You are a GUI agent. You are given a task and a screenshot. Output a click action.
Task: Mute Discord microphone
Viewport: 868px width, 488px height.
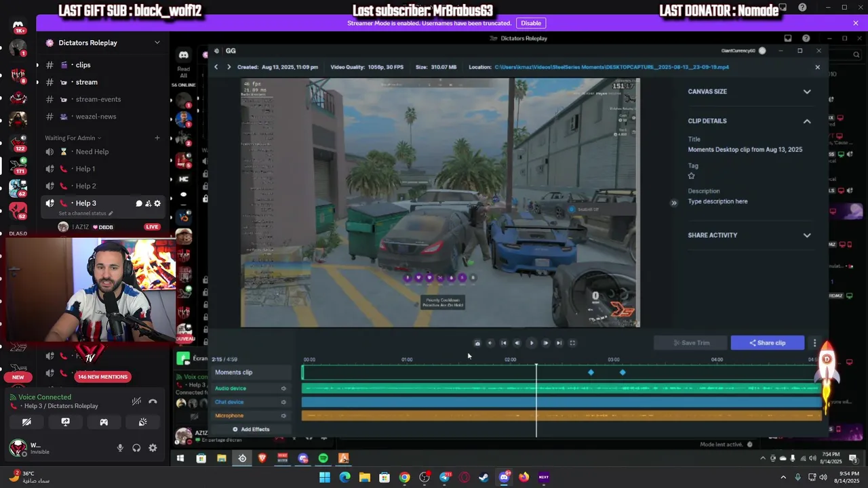tap(120, 448)
